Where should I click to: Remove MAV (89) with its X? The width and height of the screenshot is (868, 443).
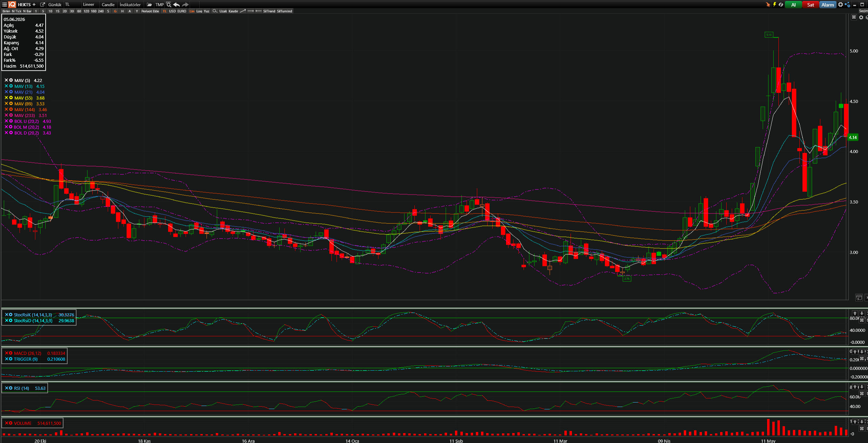(6, 104)
